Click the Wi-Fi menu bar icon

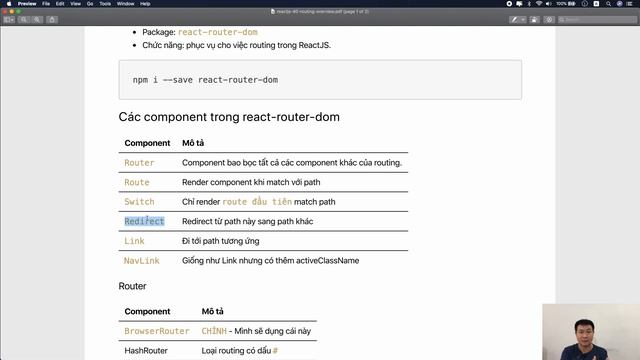[539, 4]
